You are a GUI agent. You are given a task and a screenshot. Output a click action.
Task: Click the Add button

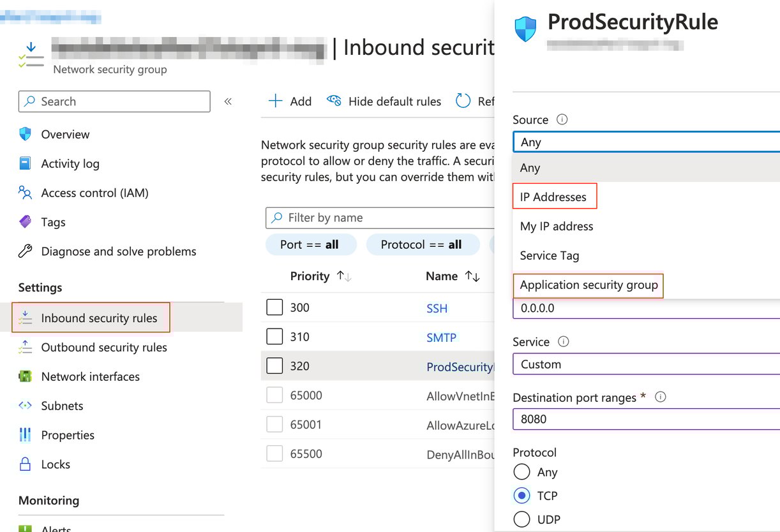pyautogui.click(x=290, y=101)
